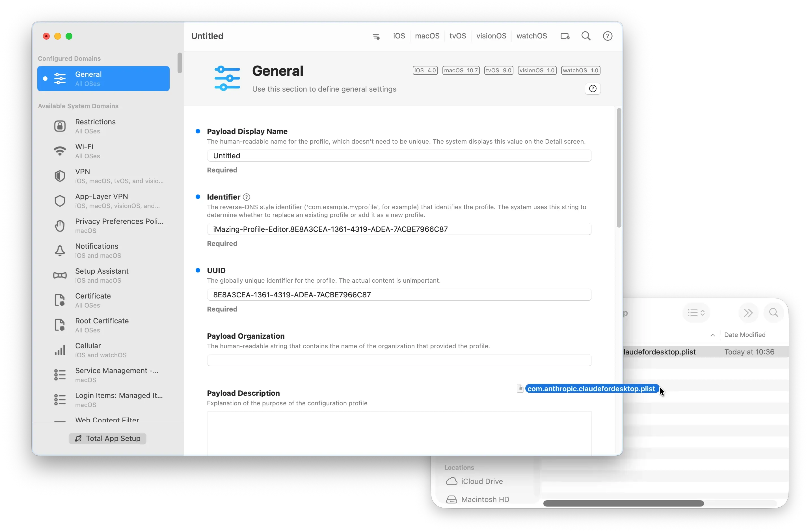Click the General section help button
The height and width of the screenshot is (532, 808).
(593, 88)
